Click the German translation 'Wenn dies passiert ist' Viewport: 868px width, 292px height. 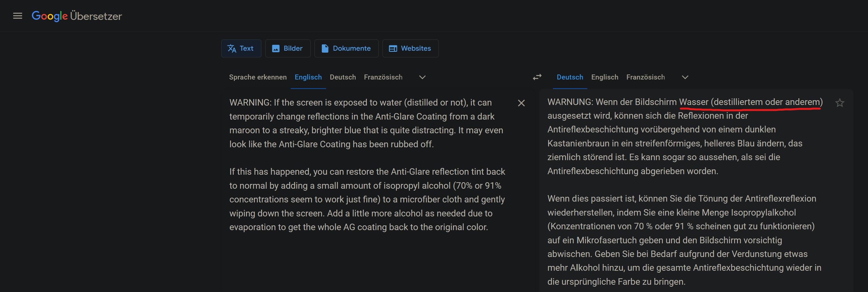tap(591, 198)
